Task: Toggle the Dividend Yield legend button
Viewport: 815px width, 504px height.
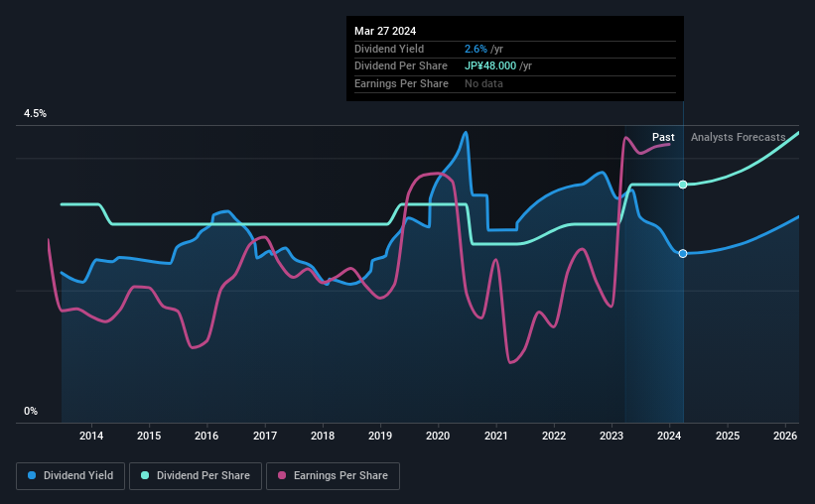Action: point(70,476)
